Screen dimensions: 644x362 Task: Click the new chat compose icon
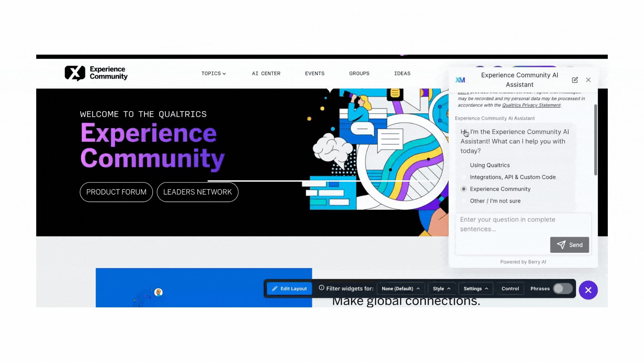click(575, 80)
